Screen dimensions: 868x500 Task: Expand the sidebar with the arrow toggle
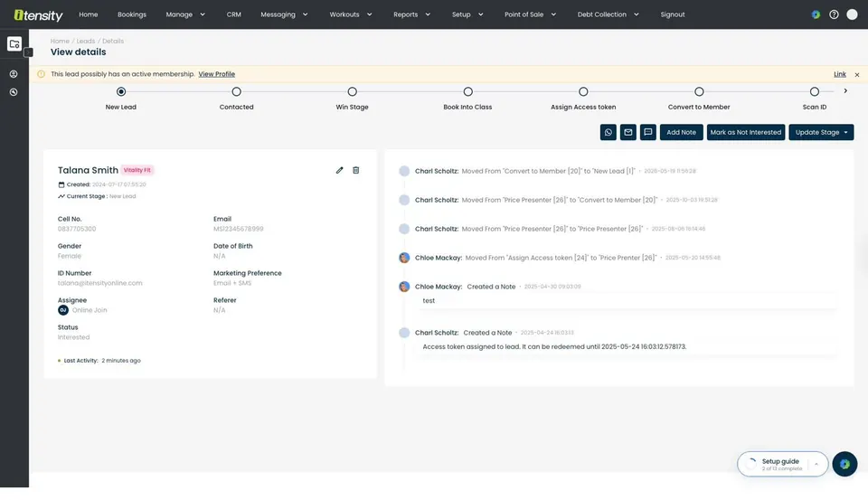click(x=28, y=52)
